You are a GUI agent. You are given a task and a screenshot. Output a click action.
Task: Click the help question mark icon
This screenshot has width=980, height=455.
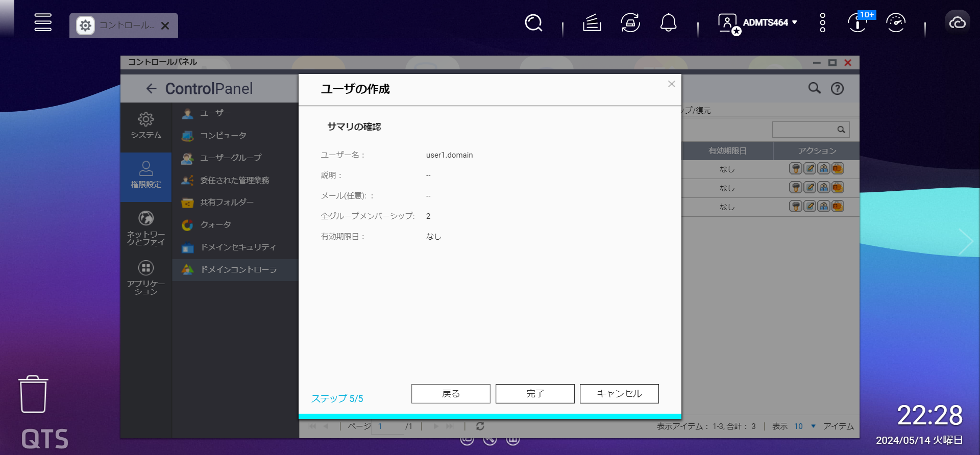(x=837, y=88)
